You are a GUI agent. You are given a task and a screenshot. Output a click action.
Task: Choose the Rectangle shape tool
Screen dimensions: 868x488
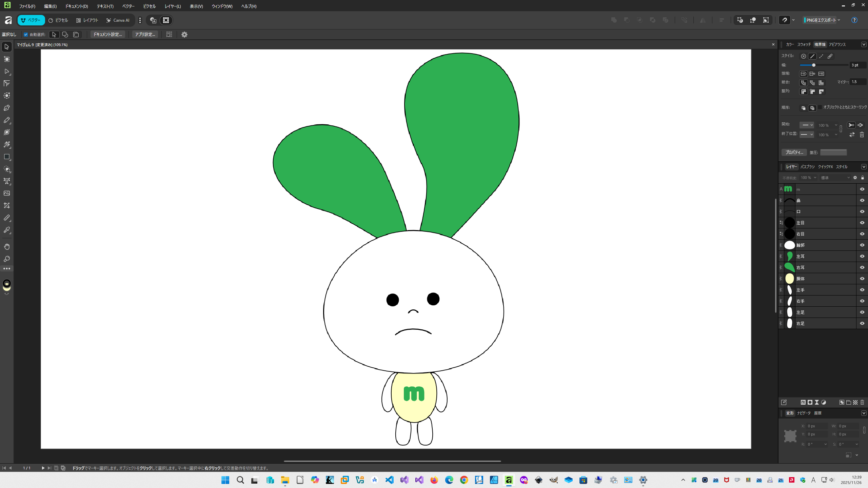(7, 157)
